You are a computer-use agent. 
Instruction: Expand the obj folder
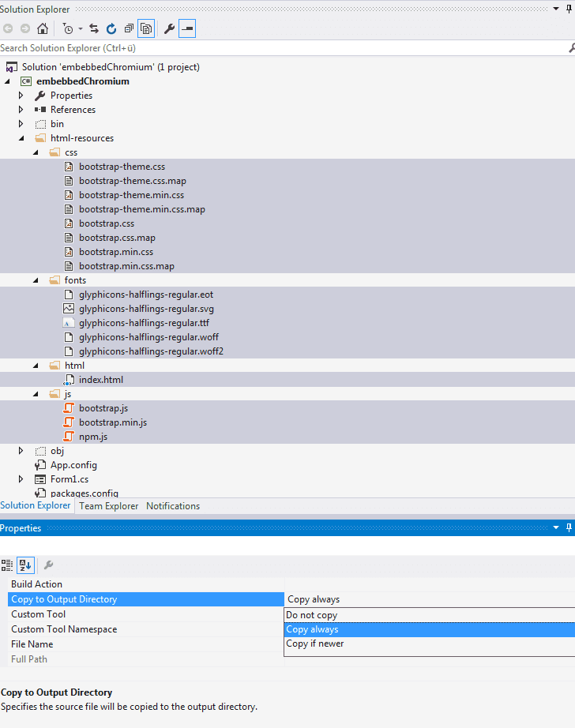tap(22, 451)
